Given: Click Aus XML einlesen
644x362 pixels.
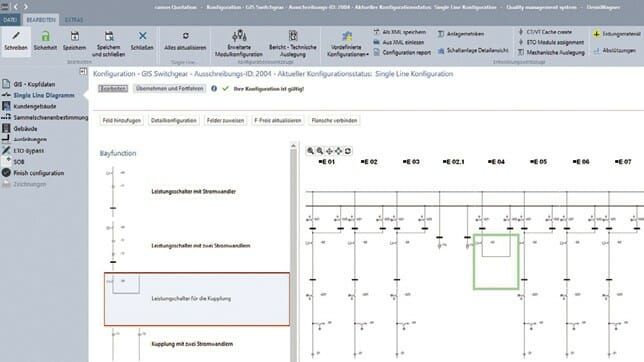Looking at the screenshot, I should (398, 42).
